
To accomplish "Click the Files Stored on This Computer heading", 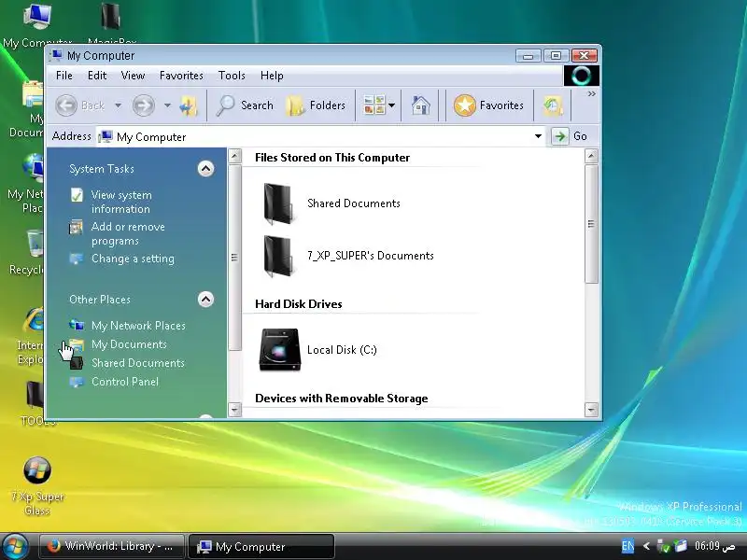I will point(332,158).
